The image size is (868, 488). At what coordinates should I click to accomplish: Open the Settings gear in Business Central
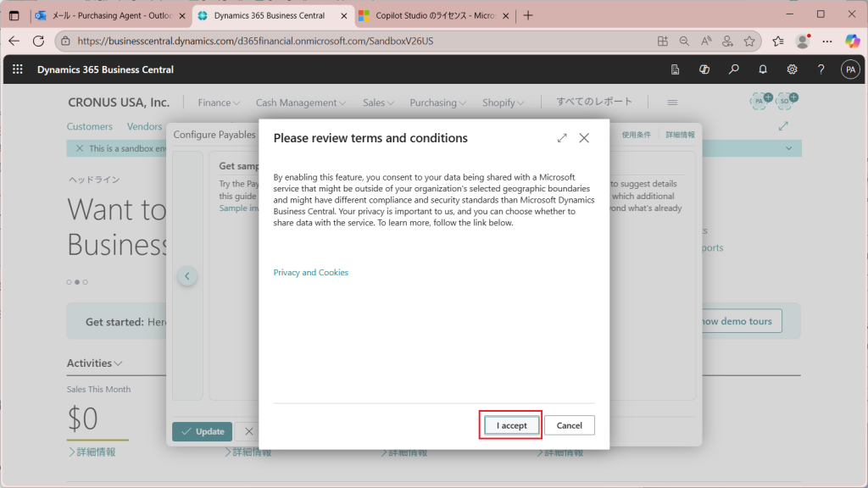point(793,69)
